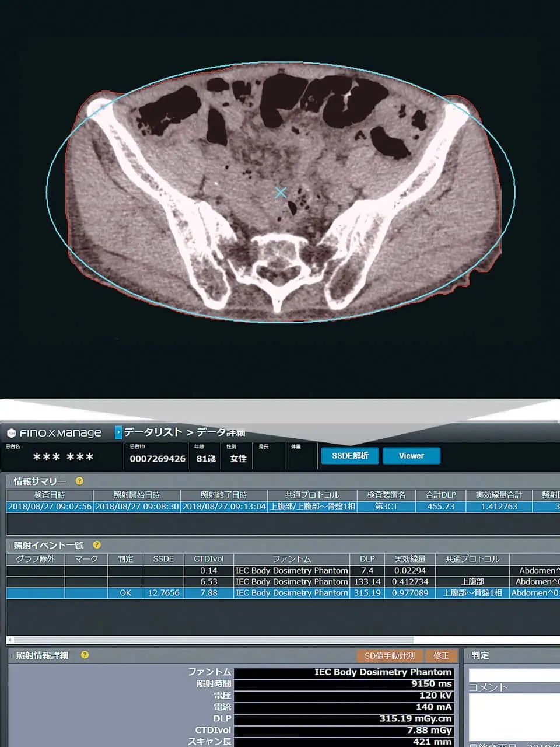The width and height of the screenshot is (560, 747).
Task: Open help icon beside 情報サマリー
Action: coord(80,481)
